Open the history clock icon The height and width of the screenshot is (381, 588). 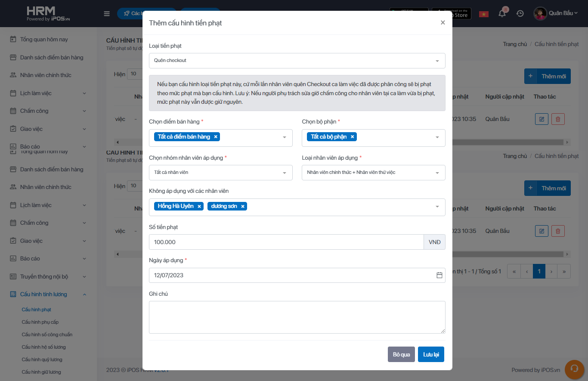(x=520, y=14)
